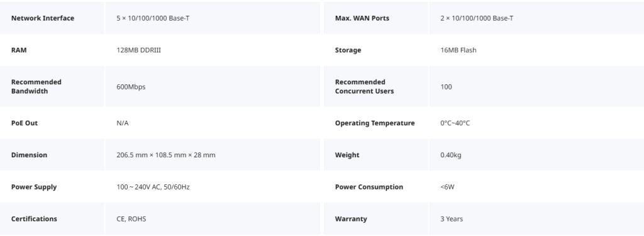The height and width of the screenshot is (236, 644).
Task: Click the Recommended Bandwidth label
Action: point(36,86)
